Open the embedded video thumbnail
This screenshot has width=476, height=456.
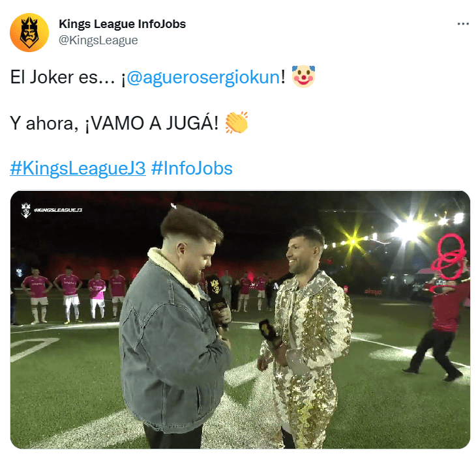pyautogui.click(x=240, y=320)
